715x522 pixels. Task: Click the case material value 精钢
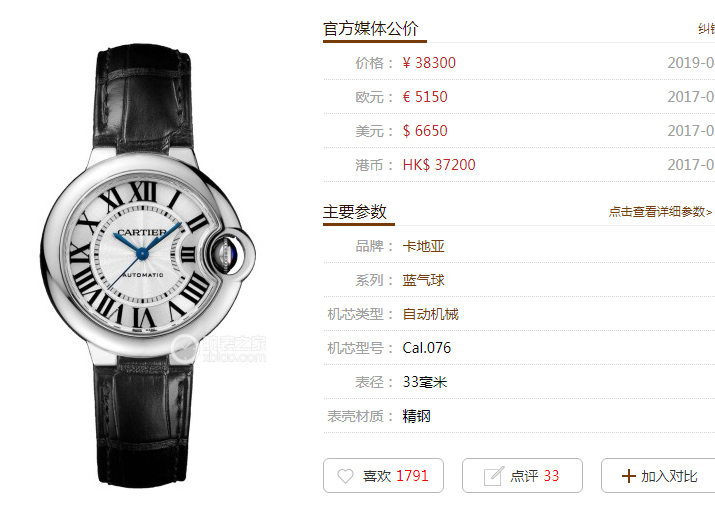point(416,416)
